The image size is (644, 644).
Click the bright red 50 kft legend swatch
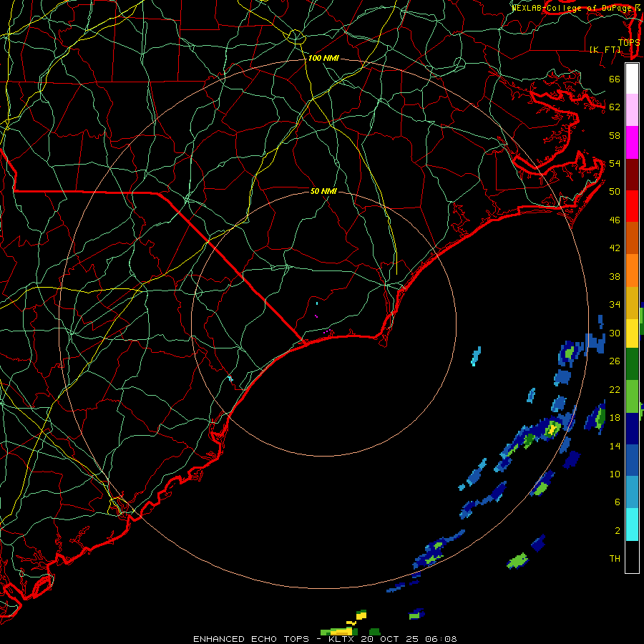632,206
